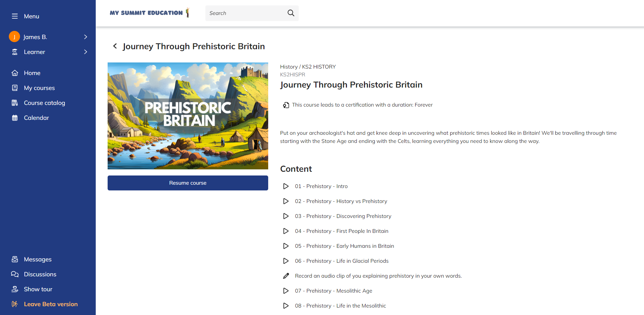This screenshot has height=315, width=644.
Task: Click the magnifying glass search icon
Action: point(291,13)
